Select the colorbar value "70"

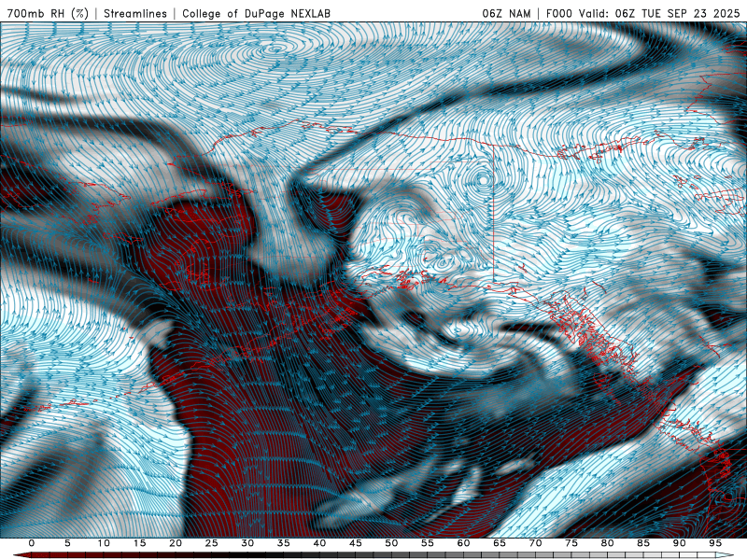(535, 543)
